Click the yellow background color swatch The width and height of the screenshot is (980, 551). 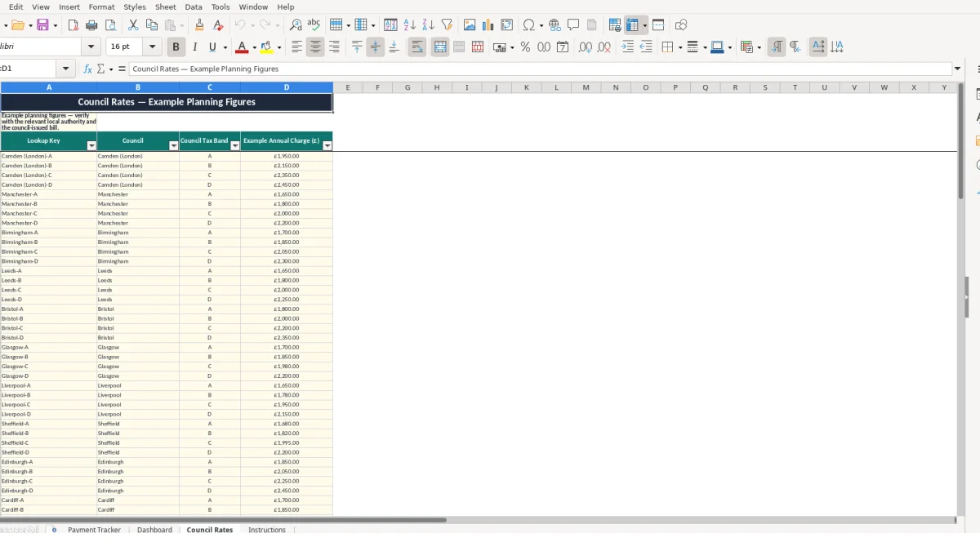[266, 47]
